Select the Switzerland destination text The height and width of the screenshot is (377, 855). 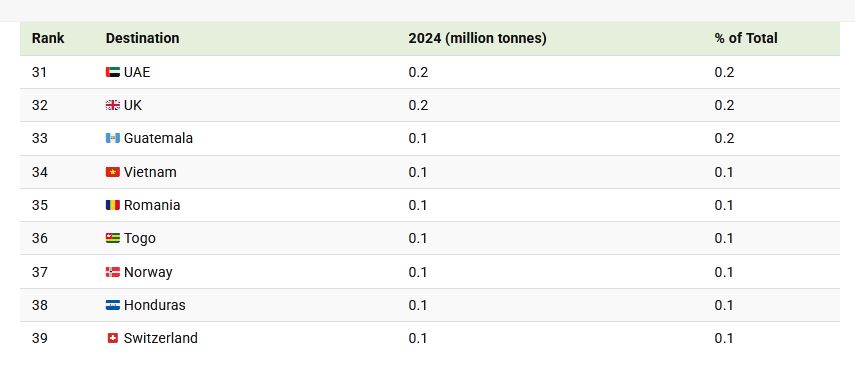(x=160, y=338)
